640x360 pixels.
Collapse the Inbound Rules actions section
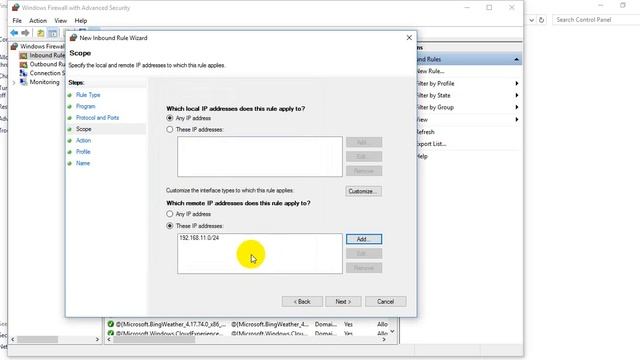pos(516,59)
